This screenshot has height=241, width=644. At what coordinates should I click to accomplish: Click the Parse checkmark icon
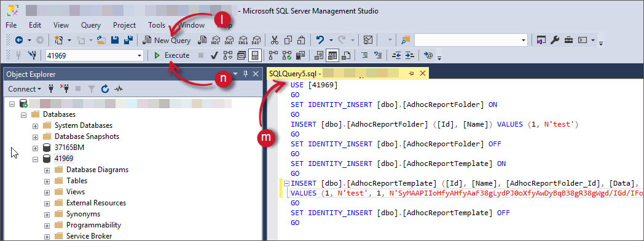[214, 55]
